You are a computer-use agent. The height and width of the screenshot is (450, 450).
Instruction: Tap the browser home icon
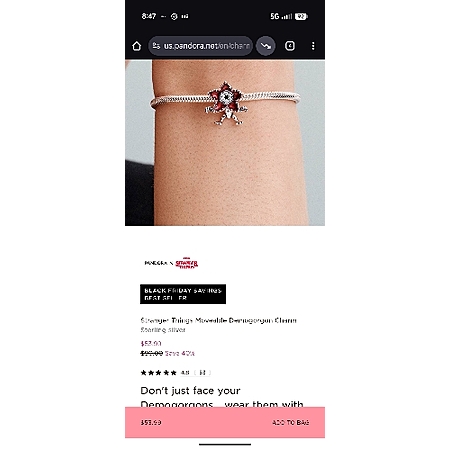137,46
